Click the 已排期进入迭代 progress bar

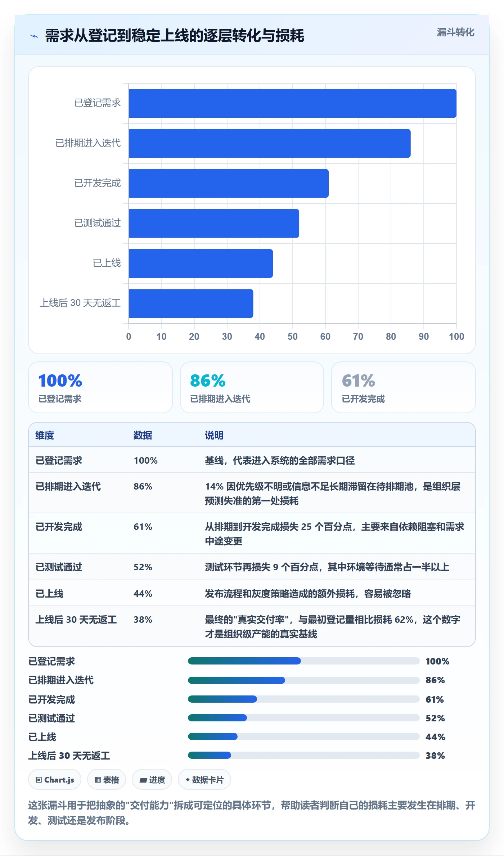pyautogui.click(x=304, y=680)
